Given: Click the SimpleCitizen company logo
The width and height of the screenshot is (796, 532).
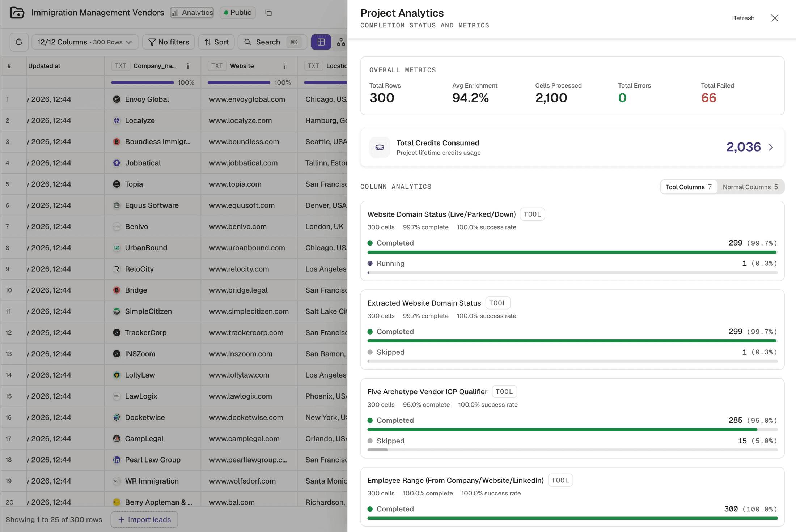Looking at the screenshot, I should [117, 311].
